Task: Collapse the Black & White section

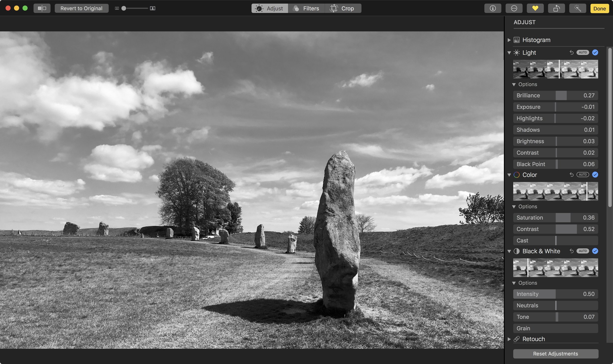Action: coord(509,251)
